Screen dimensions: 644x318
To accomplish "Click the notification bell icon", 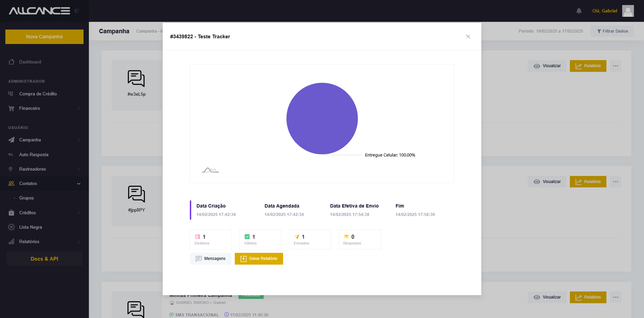I will pos(579,11).
